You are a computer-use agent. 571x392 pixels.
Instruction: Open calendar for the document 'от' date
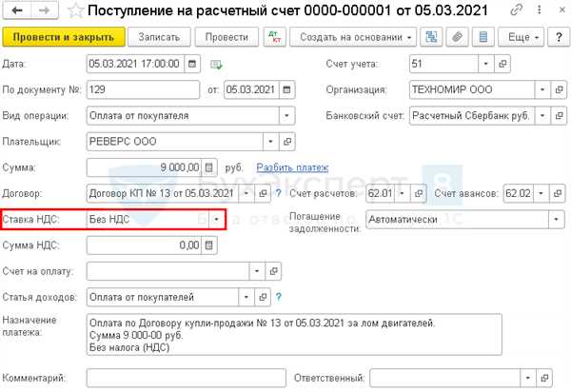point(287,89)
